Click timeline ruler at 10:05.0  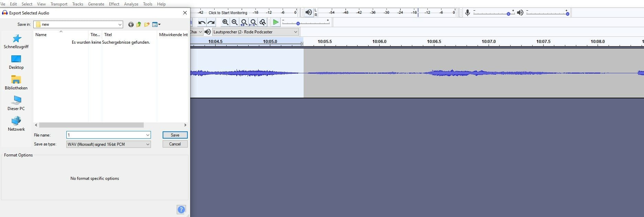click(x=270, y=42)
